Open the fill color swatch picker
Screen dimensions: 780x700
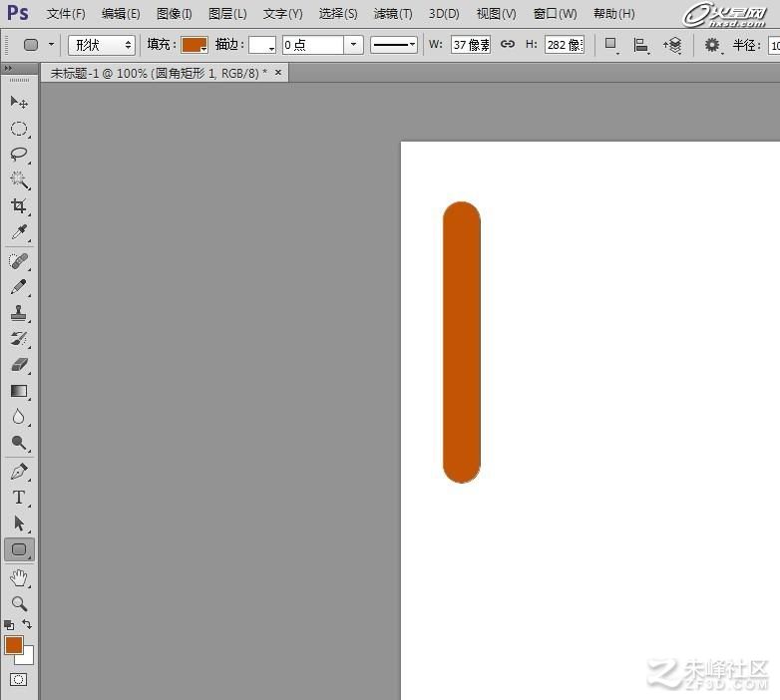[195, 45]
